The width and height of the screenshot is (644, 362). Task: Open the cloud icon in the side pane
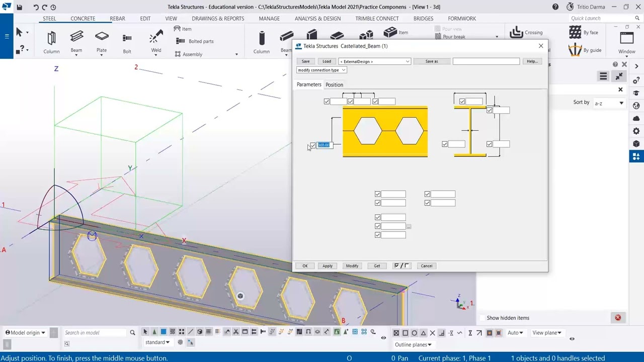click(636, 119)
